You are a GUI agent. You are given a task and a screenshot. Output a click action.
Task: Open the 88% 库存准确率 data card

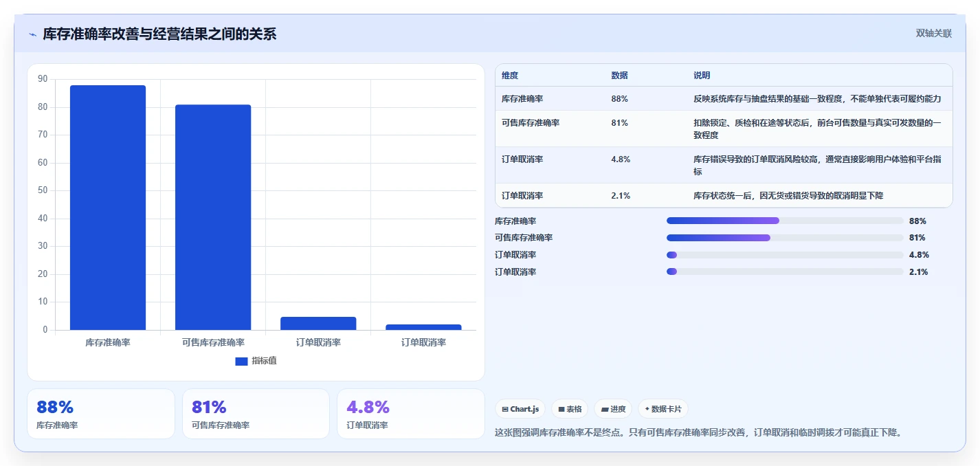point(101,414)
